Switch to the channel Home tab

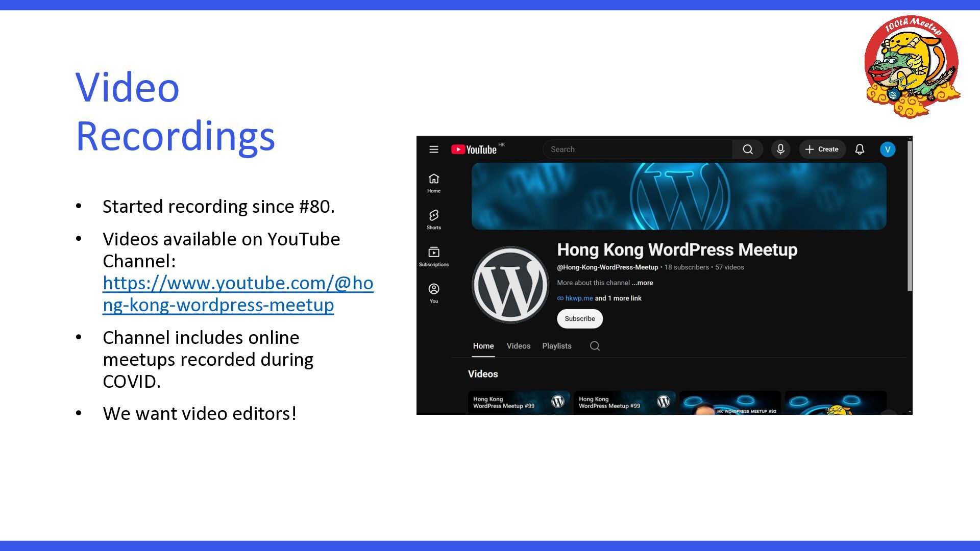click(483, 346)
